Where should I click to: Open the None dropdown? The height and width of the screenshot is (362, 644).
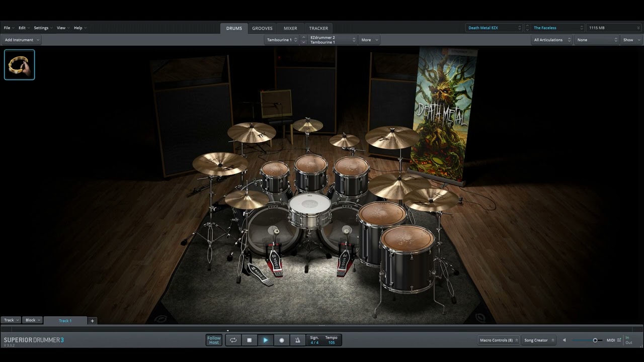(597, 40)
